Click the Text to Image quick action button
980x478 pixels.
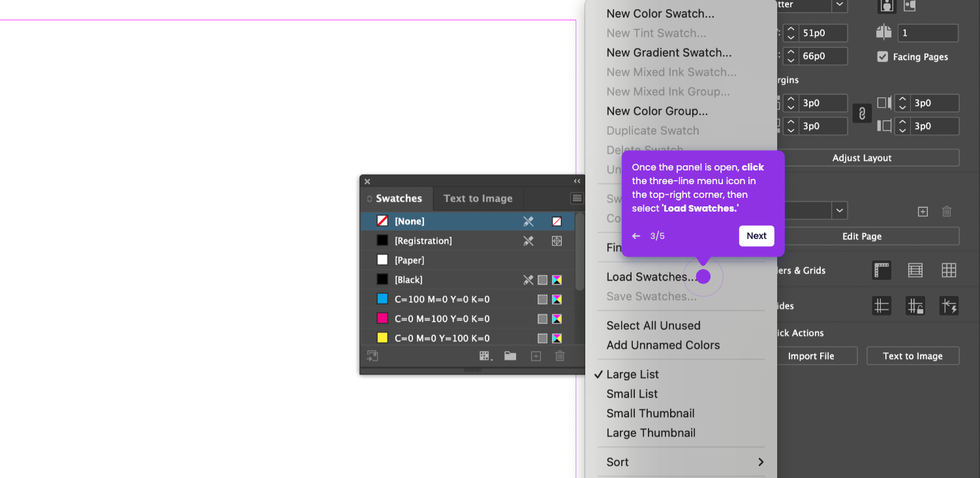(x=912, y=356)
